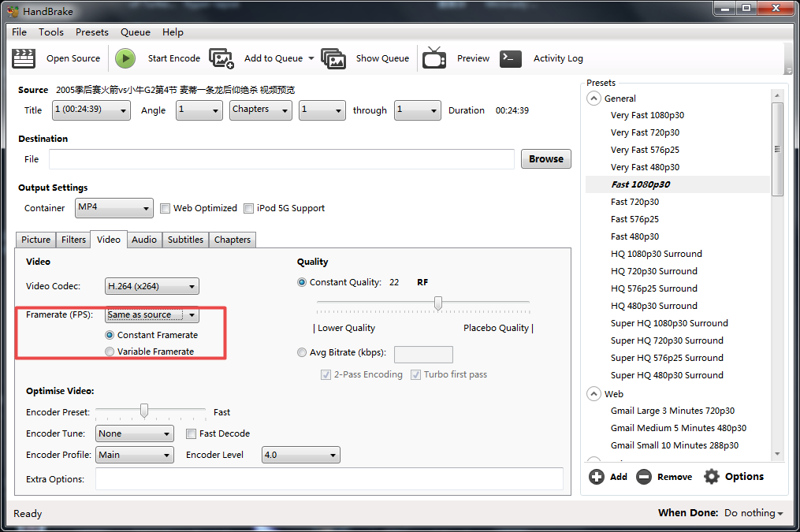
Task: Toggle the 2-Pass Encoding checkbox
Action: click(326, 375)
